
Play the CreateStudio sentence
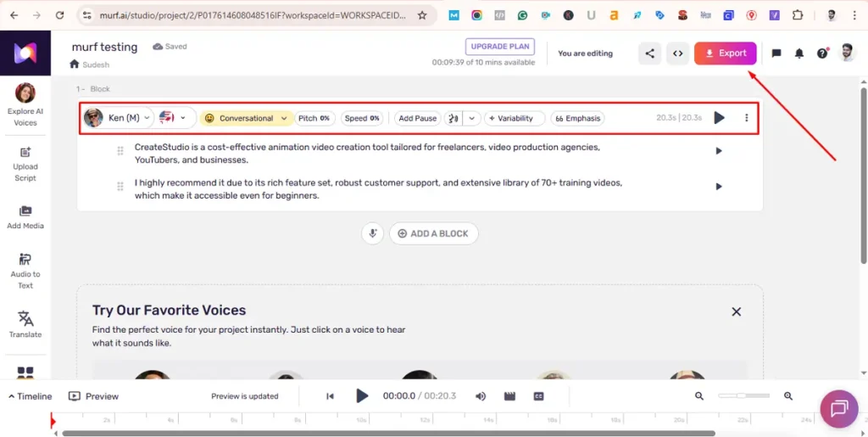tap(719, 151)
